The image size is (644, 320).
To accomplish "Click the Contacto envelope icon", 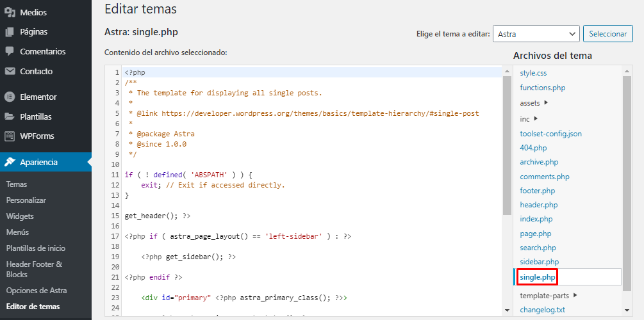I will tap(10, 72).
